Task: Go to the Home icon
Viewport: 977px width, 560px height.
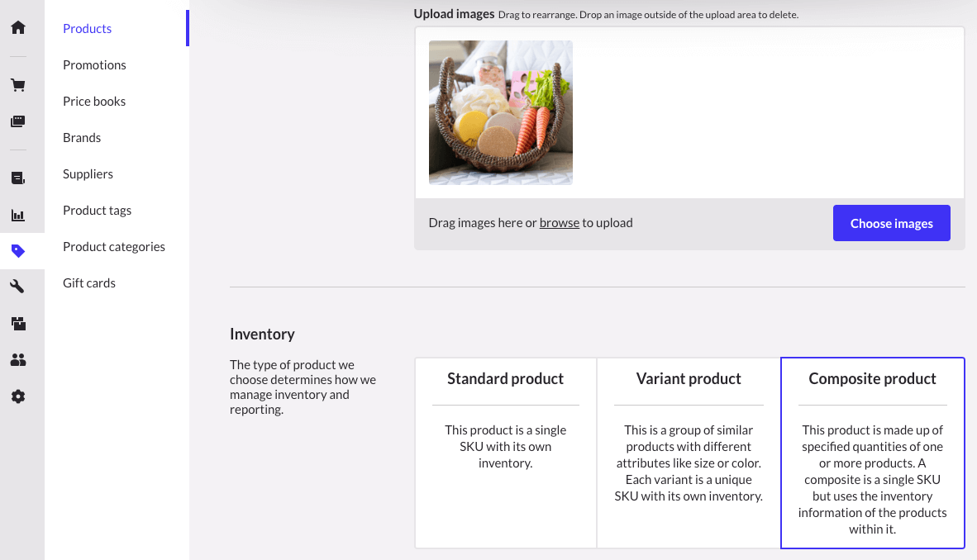Action: (18, 27)
